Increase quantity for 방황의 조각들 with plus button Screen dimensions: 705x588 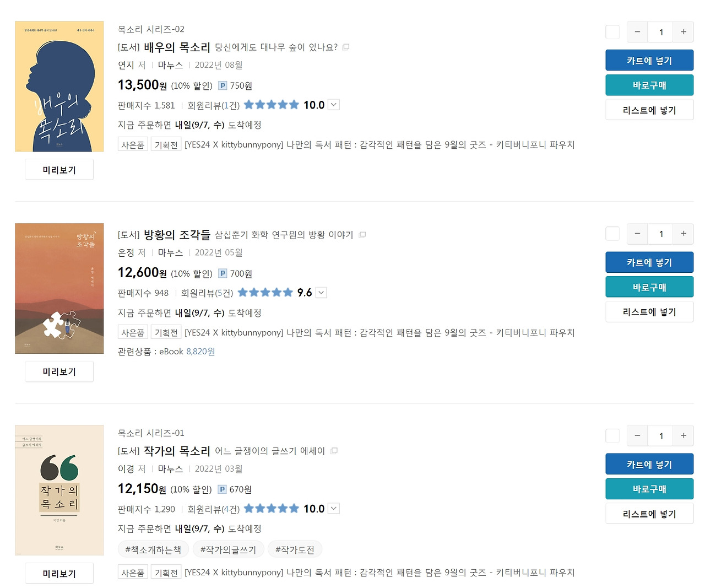click(683, 234)
